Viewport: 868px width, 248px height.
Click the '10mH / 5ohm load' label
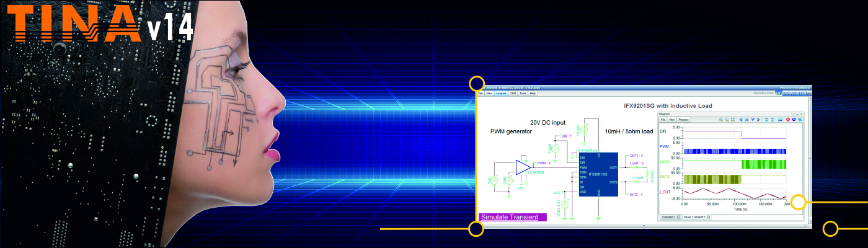click(629, 131)
